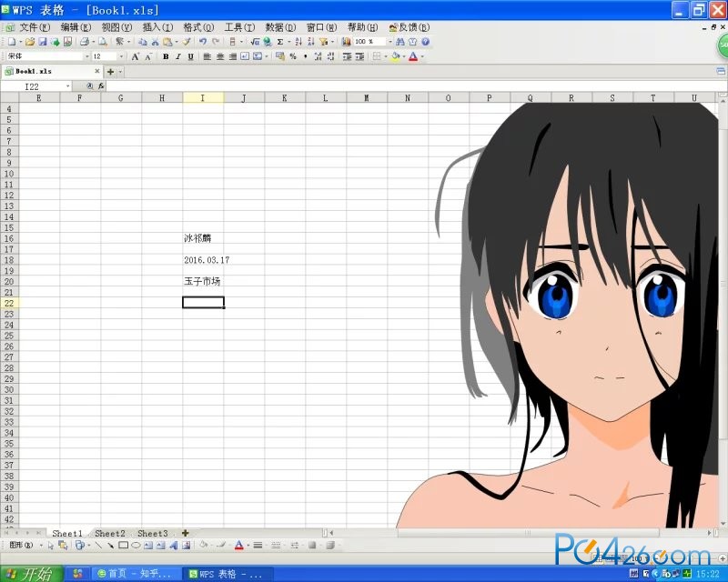Open the 数据 menu
The width and height of the screenshot is (728, 582).
280,27
